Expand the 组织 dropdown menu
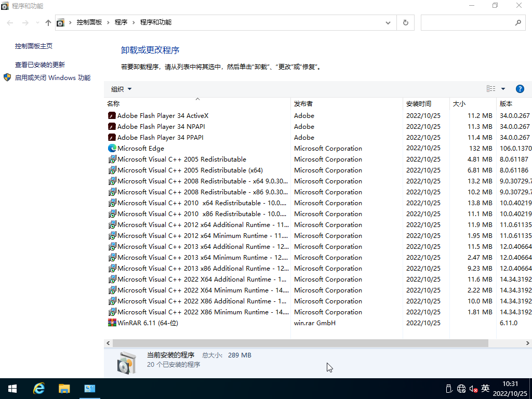532x399 pixels. 122,89
